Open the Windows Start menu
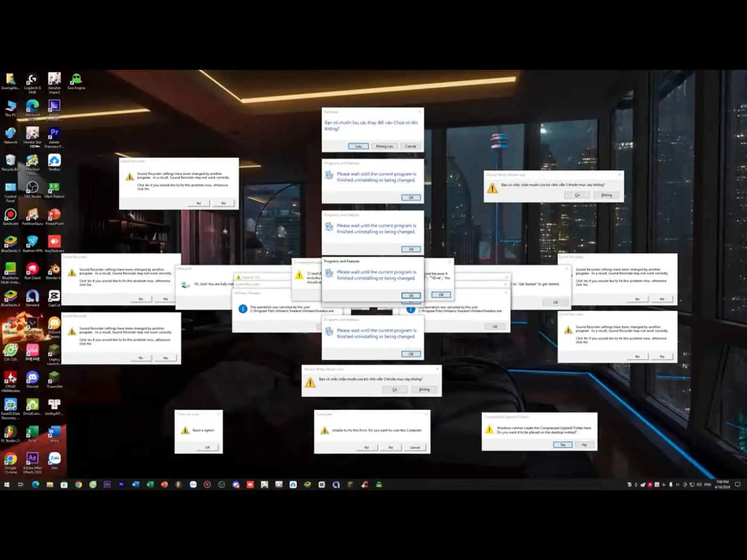 (x=7, y=485)
